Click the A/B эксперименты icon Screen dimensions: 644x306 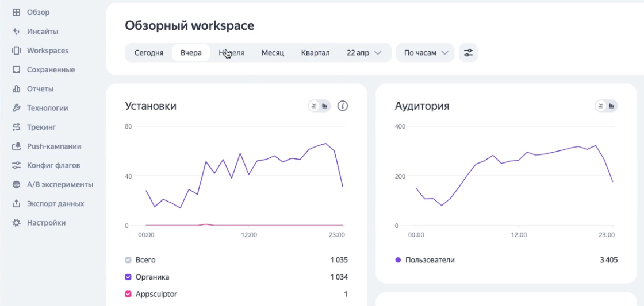point(17,185)
